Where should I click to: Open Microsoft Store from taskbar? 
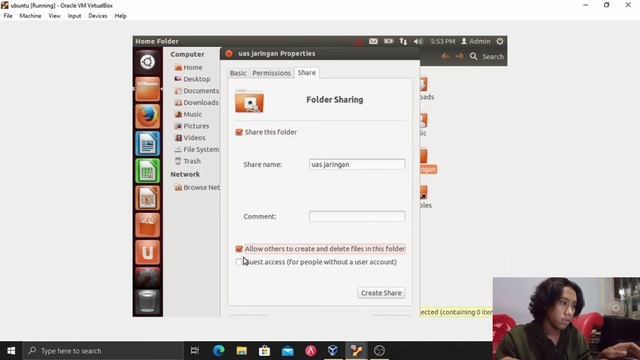pyautogui.click(x=264, y=351)
